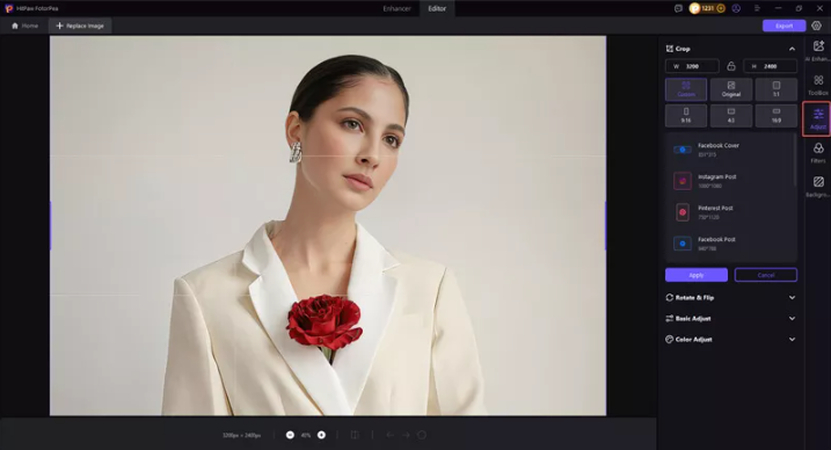Open the title bar menu icon

pos(757,8)
